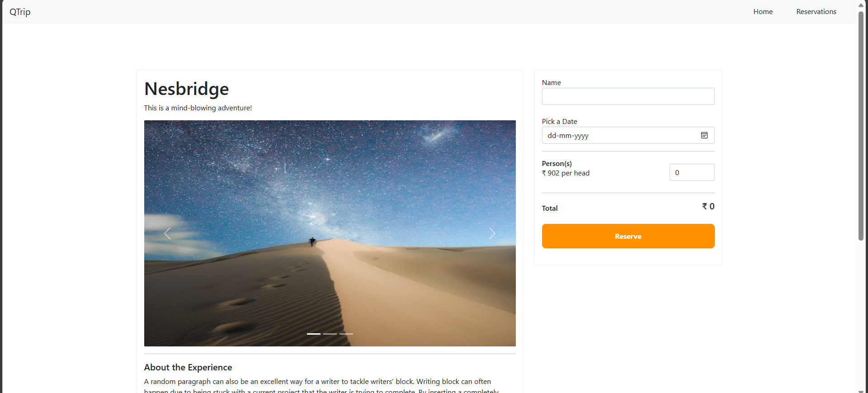Click the Nesbridge heading

point(186,89)
